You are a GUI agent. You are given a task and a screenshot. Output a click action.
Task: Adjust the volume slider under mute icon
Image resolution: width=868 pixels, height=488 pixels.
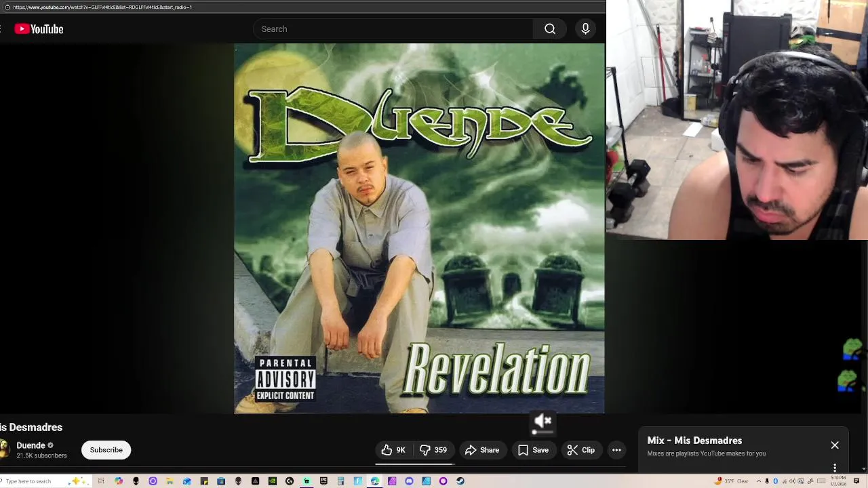click(x=542, y=432)
